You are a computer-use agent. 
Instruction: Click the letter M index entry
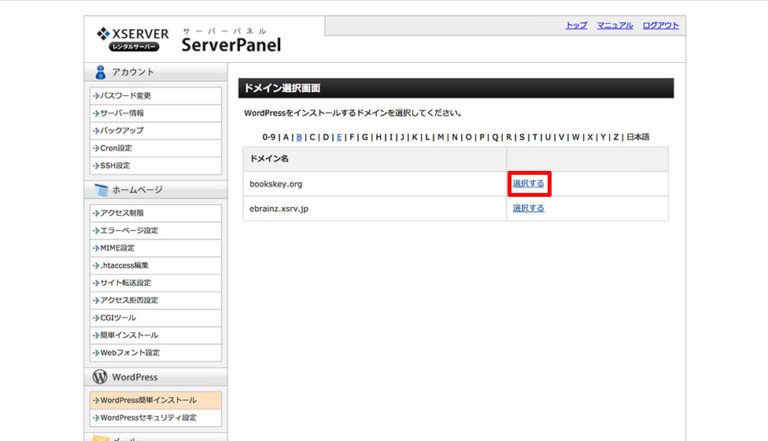coord(441,137)
